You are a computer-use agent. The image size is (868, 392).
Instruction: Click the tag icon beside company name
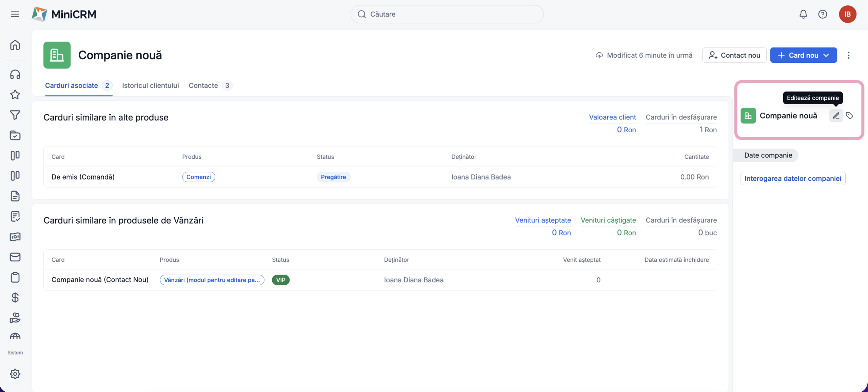[x=849, y=116]
